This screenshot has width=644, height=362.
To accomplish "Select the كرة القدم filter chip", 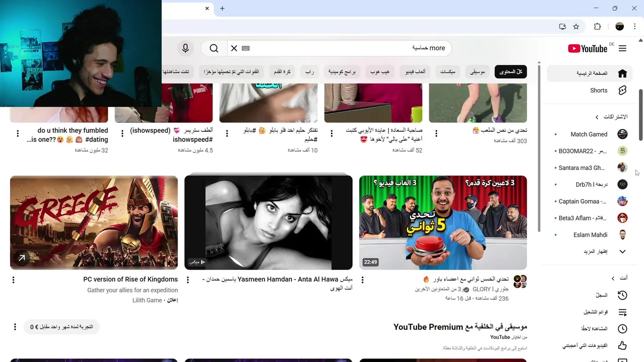I will pyautogui.click(x=282, y=72).
